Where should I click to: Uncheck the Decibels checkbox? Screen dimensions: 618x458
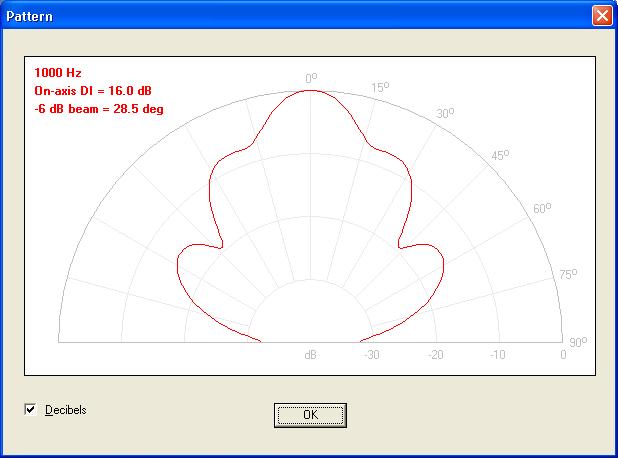(30, 410)
